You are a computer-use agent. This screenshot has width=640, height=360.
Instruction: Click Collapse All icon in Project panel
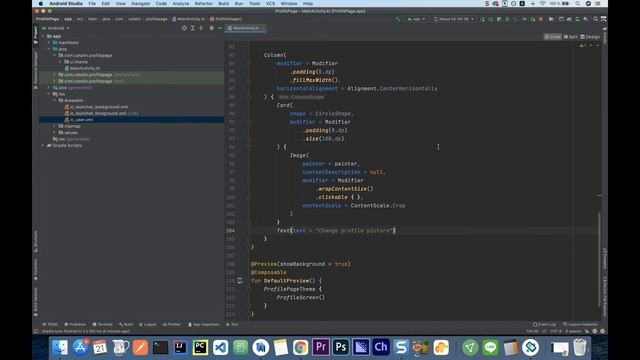click(201, 28)
